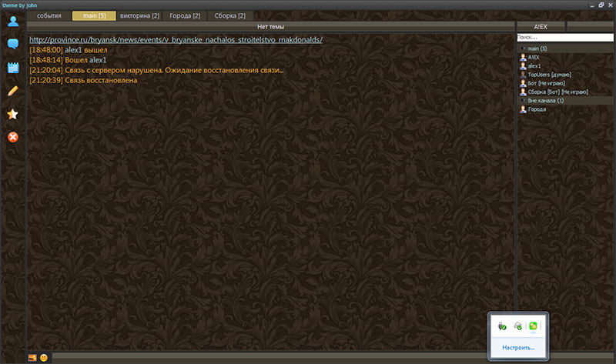
Task: Select the 'Сборка [2]' tab
Action: (x=229, y=15)
